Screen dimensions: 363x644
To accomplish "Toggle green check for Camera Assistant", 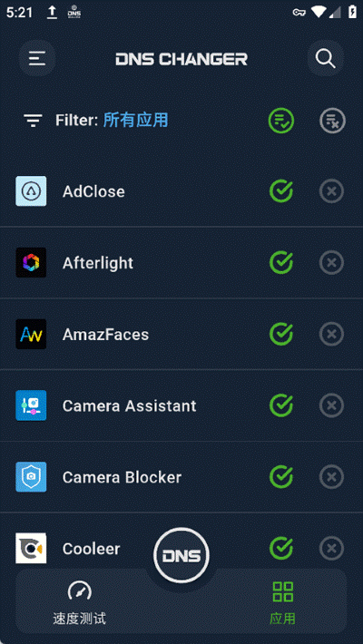I will (281, 405).
